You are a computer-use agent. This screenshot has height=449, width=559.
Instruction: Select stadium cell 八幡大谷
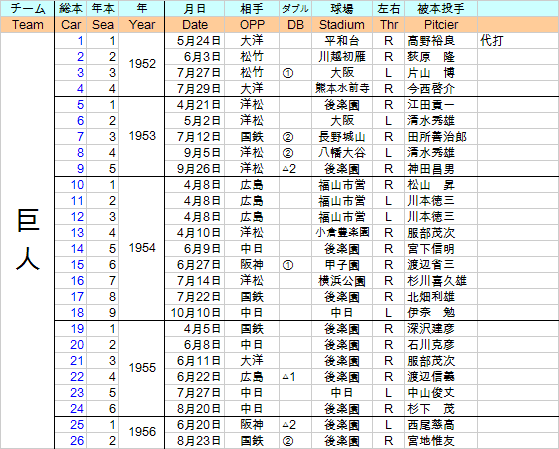pos(342,153)
